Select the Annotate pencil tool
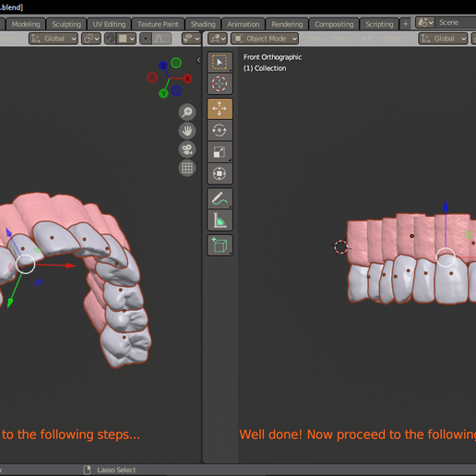The height and width of the screenshot is (476, 476). (x=220, y=198)
